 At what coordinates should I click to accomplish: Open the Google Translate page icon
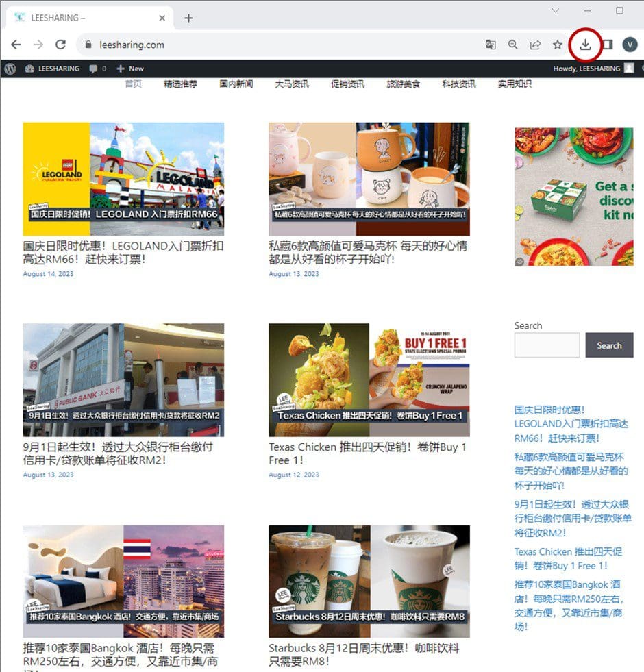tap(491, 45)
